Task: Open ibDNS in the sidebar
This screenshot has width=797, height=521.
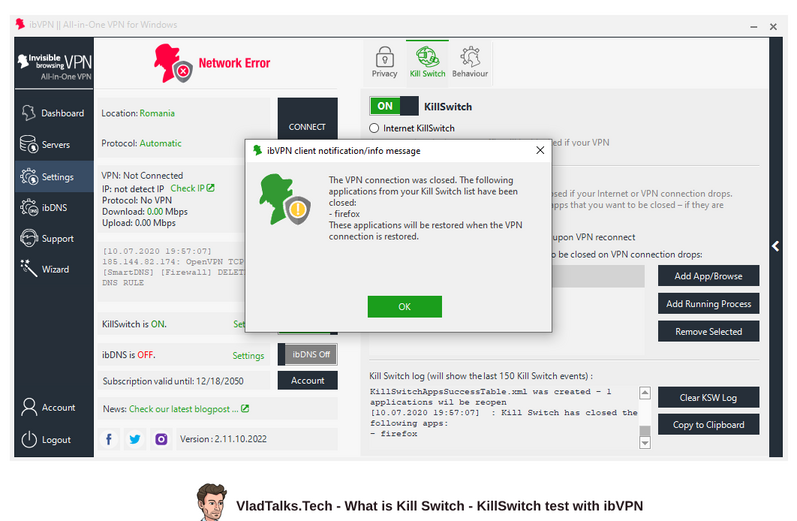Action: click(x=53, y=207)
